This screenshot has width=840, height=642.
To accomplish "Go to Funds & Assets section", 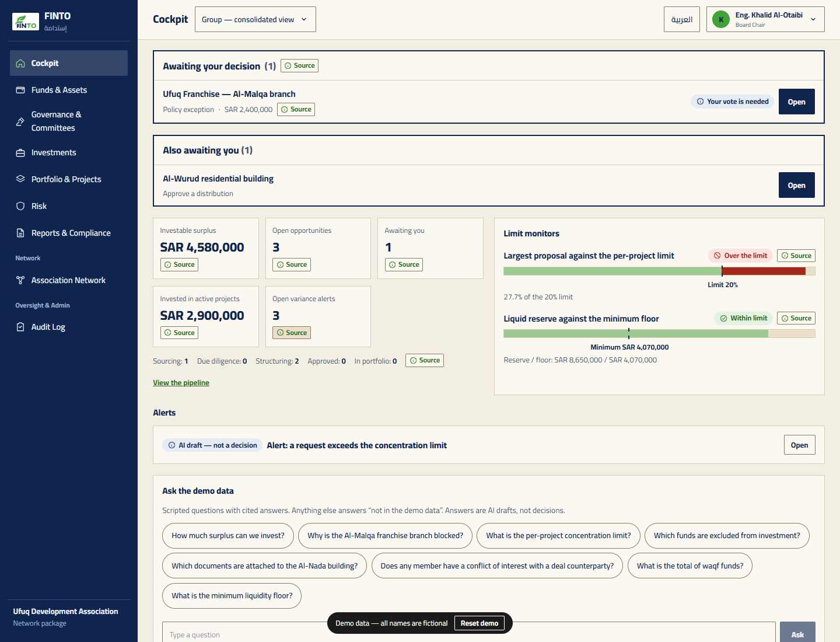I will click(x=69, y=90).
